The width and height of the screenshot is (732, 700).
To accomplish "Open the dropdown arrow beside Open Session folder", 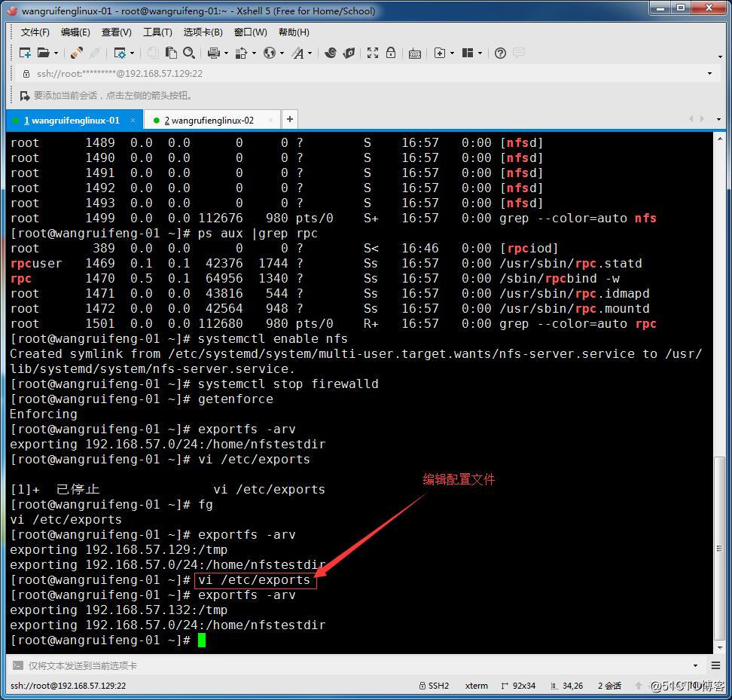I will [56, 53].
